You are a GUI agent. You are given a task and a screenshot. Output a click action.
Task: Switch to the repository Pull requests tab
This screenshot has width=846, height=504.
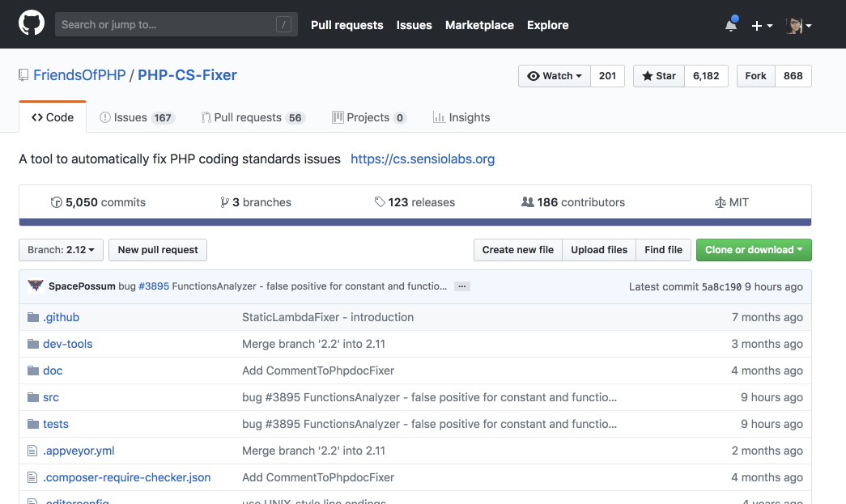(253, 117)
